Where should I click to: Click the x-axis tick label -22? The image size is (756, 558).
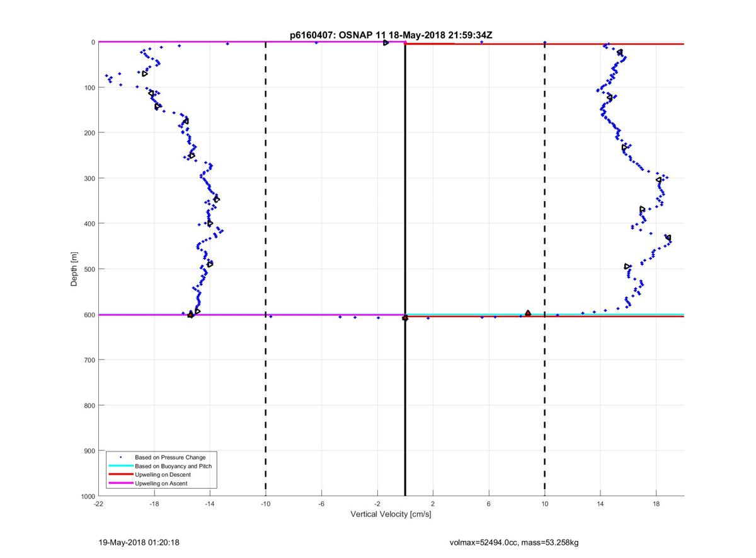tap(98, 504)
